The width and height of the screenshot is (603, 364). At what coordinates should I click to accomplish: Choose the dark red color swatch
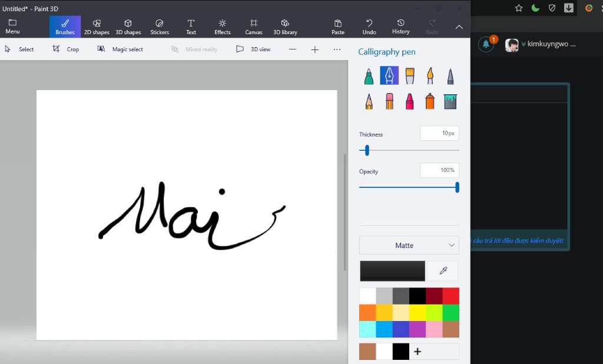tap(434, 296)
